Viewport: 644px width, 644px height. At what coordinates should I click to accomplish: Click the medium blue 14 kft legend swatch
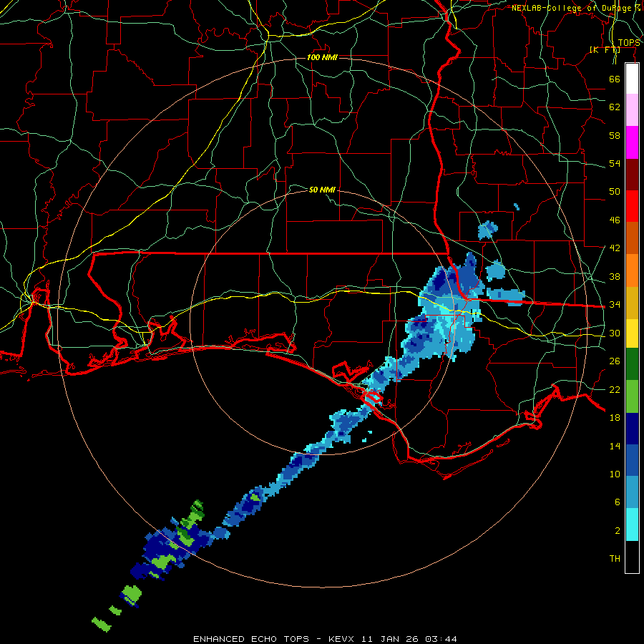pyautogui.click(x=632, y=461)
